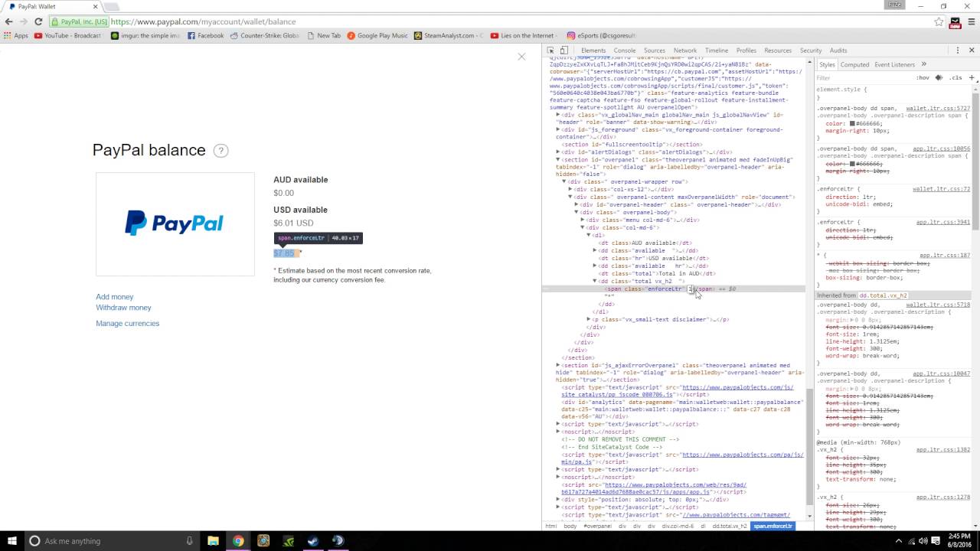This screenshot has width=980, height=551.
Task: Select the Computed sidebar tab
Action: (854, 64)
